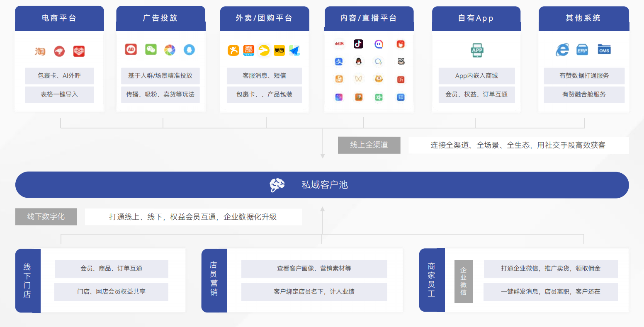The width and height of the screenshot is (644, 327).
Task: Click the 私域客户池 title text
Action: coord(325,185)
